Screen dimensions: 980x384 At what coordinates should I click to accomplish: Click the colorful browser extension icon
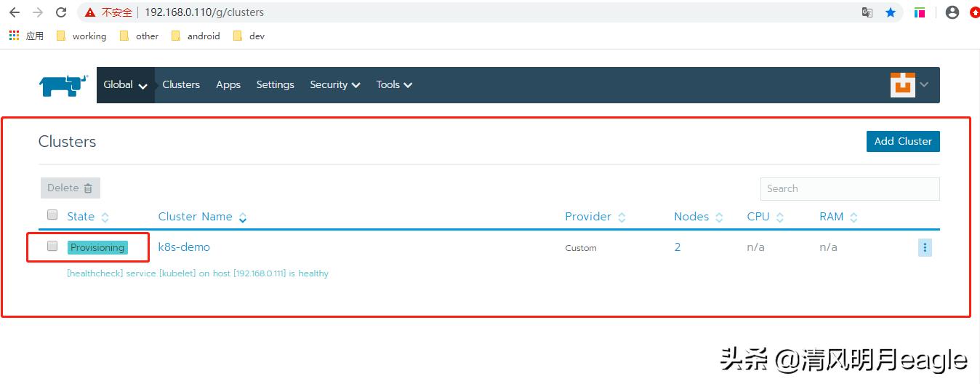click(920, 12)
